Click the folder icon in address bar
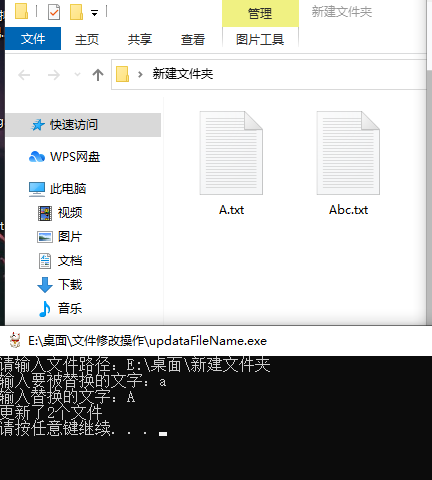Screen dimensions: 432x480 pos(122,74)
